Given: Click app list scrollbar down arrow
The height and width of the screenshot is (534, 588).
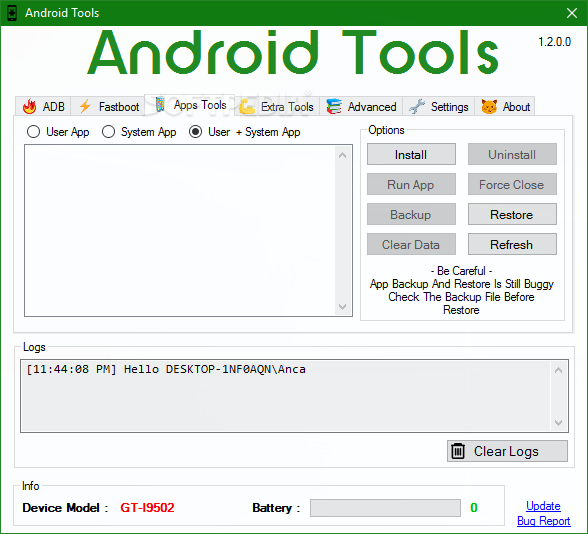Looking at the screenshot, I should (342, 307).
